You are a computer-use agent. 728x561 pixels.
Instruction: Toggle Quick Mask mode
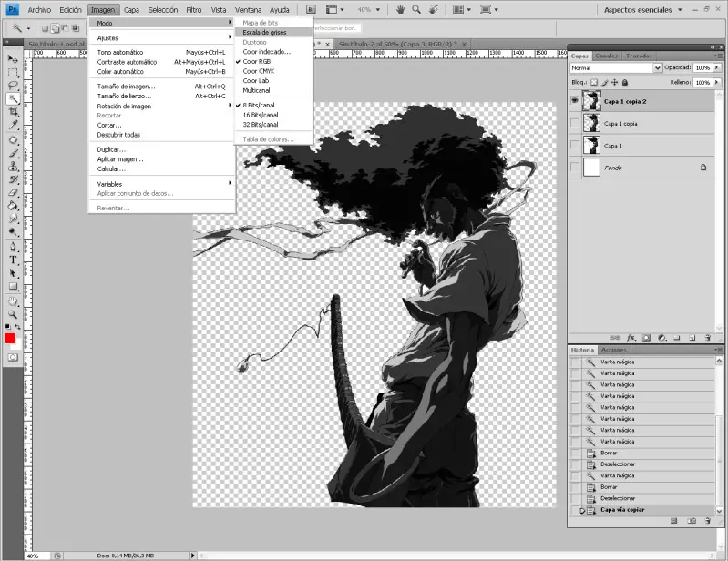click(x=13, y=357)
